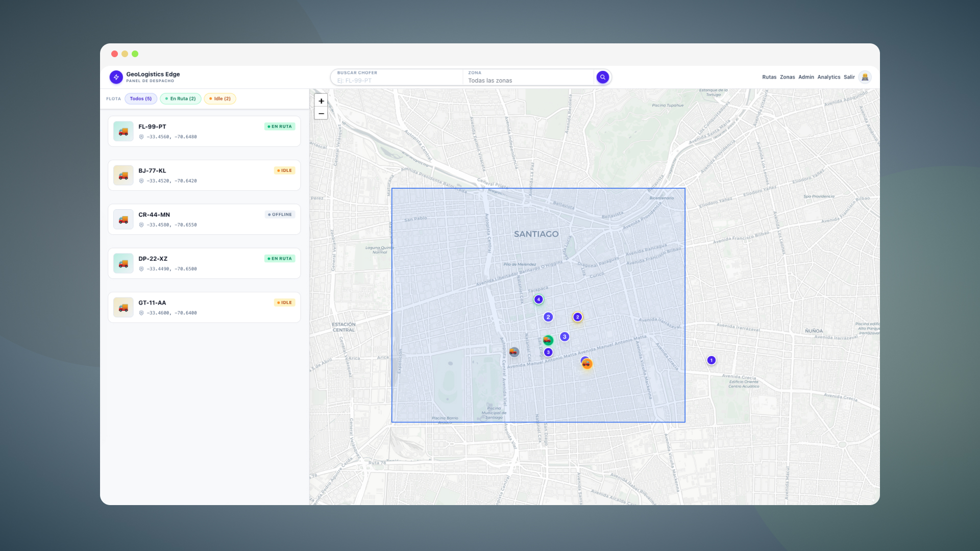Viewport: 980px width, 551px height.
Task: Click the IDLE badge on GT-11-AA
Action: point(284,303)
